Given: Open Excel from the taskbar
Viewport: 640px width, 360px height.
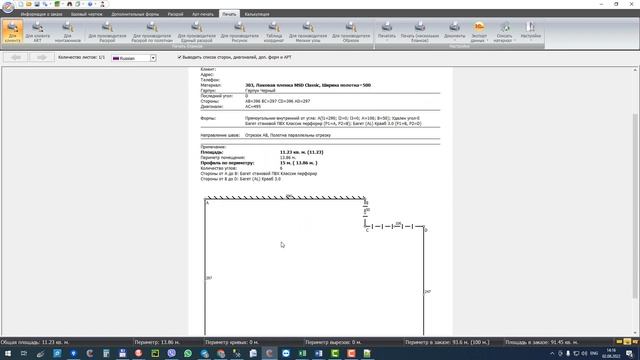Looking at the screenshot, I should pyautogui.click(x=302, y=353).
